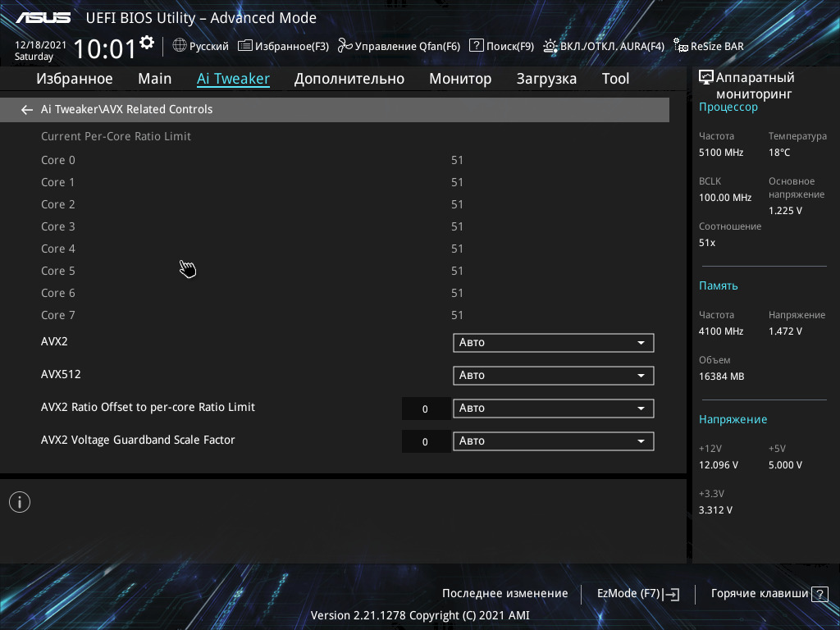This screenshot has height=630, width=840.
Task: Open AVX2 Ratio Offset dropdown
Action: pos(554,409)
